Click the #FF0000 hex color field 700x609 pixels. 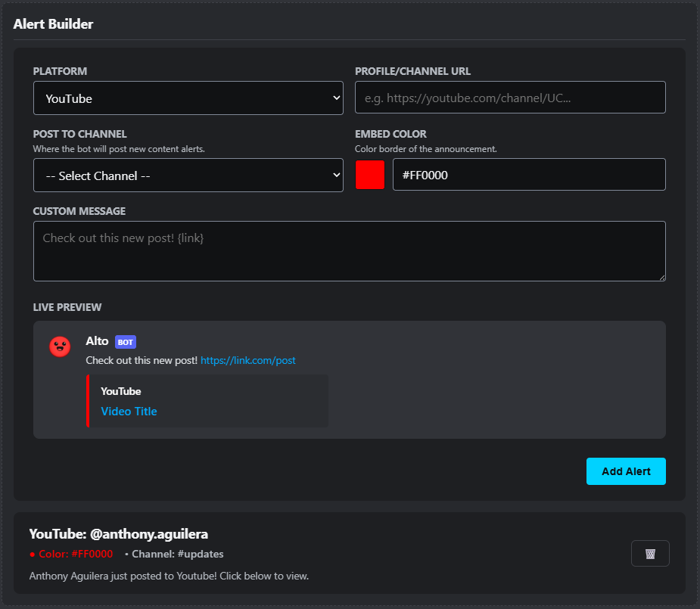pos(529,175)
